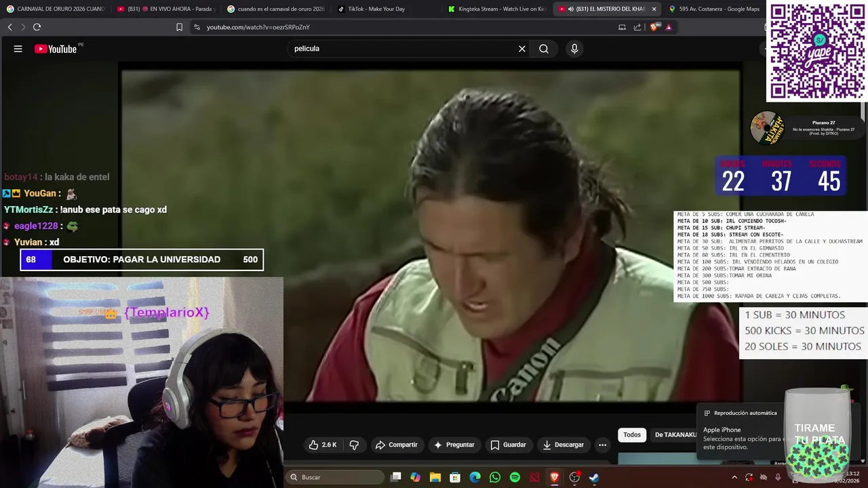Select the De TAKANAKU filter chip
This screenshot has width=868, height=488.
pyautogui.click(x=675, y=434)
